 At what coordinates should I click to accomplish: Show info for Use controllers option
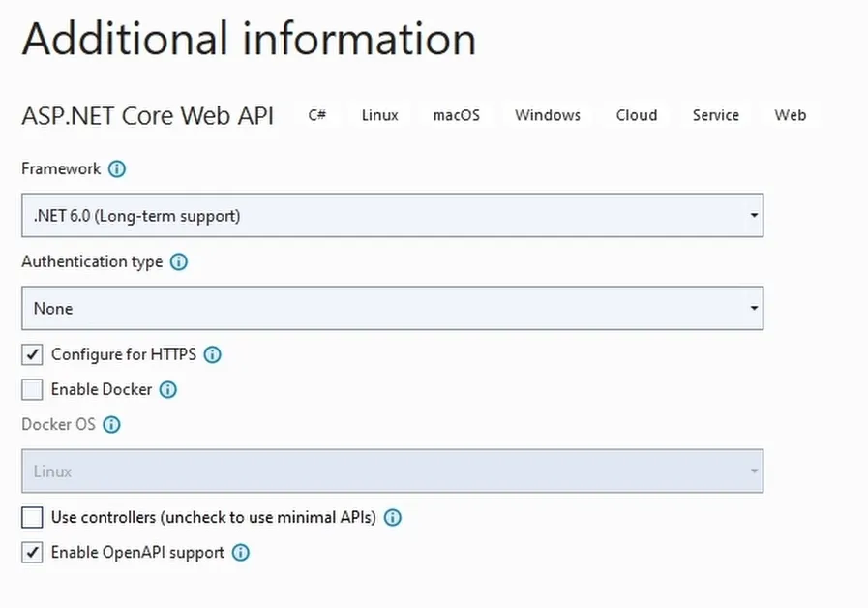(393, 518)
